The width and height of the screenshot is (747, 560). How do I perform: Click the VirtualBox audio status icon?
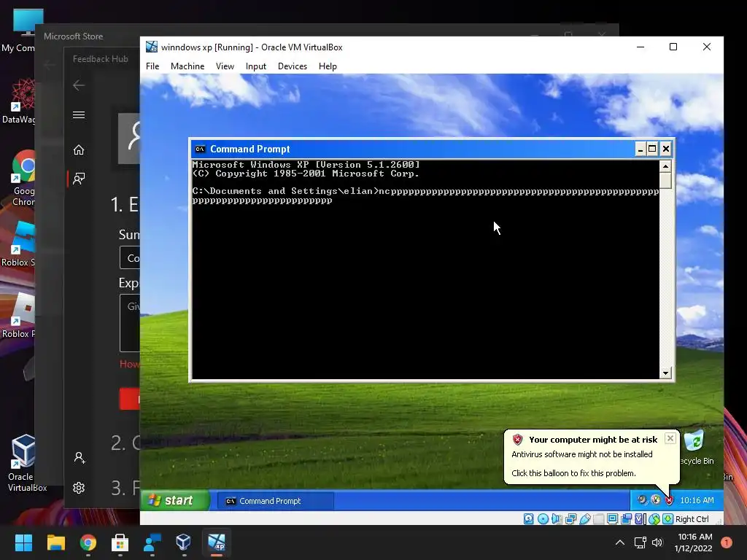[x=557, y=519]
